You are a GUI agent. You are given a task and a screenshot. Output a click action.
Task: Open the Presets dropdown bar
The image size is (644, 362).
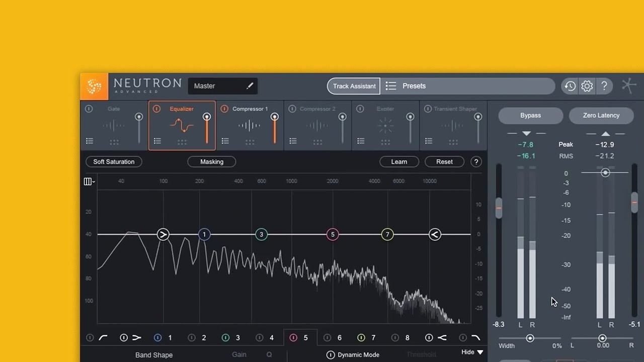pos(467,86)
